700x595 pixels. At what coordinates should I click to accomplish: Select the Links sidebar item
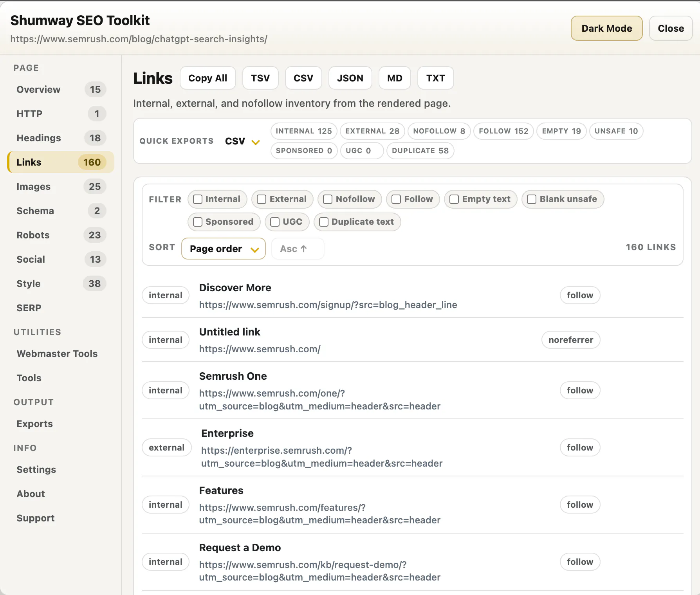tap(61, 162)
